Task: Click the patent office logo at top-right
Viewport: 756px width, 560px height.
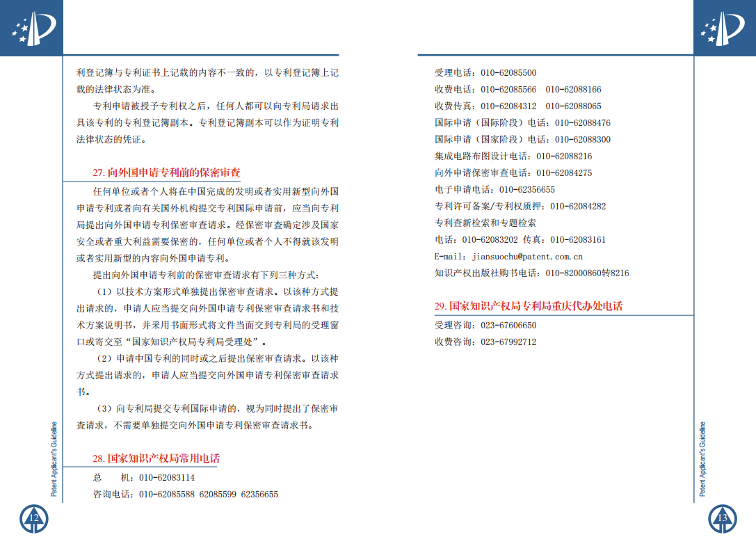Action: tap(724, 29)
